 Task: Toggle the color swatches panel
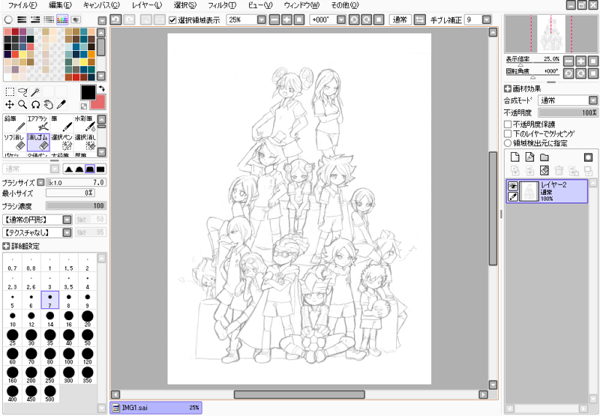(62, 20)
